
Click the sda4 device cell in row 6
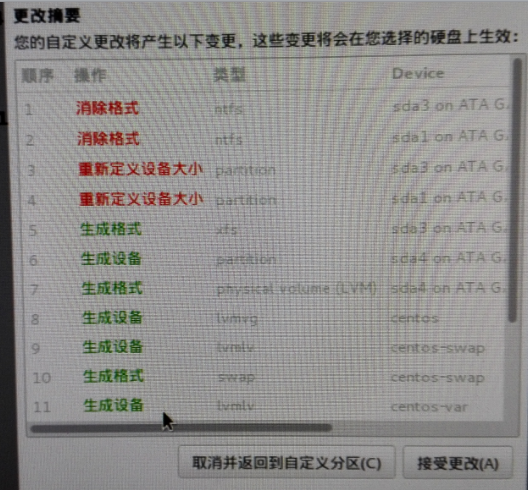tap(448, 258)
